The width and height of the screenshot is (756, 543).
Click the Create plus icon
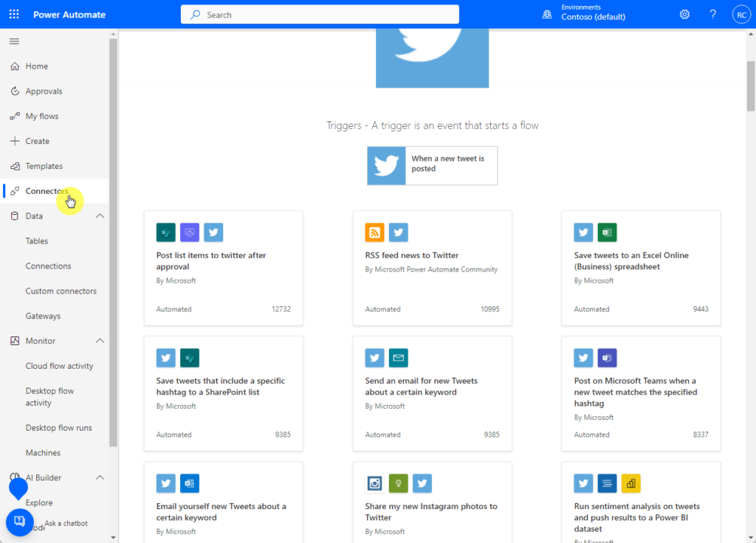(x=15, y=141)
